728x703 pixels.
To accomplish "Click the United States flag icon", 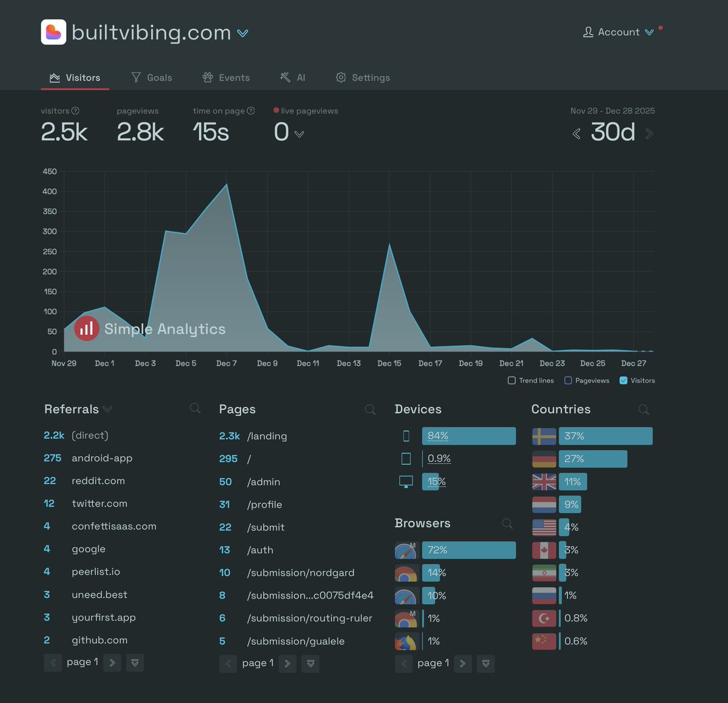I will point(544,527).
